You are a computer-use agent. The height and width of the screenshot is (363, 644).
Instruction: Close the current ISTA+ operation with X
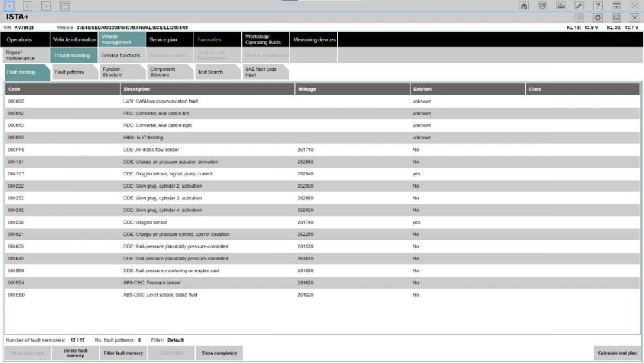tap(634, 17)
